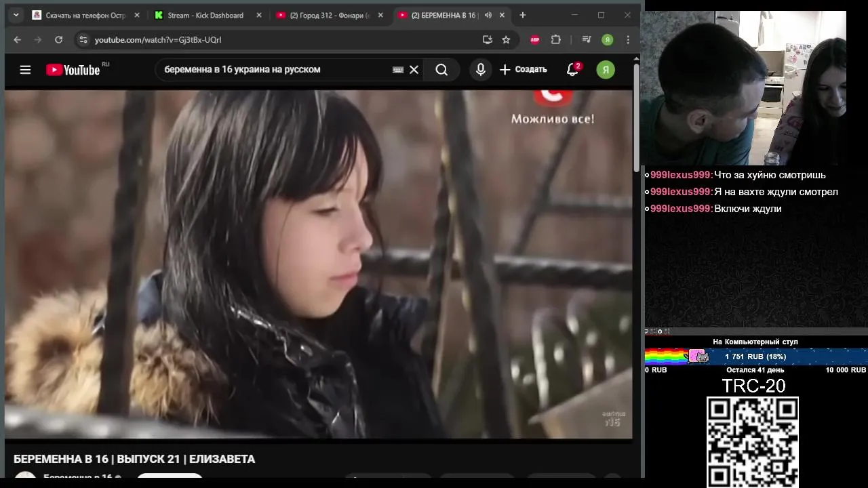The height and width of the screenshot is (488, 868).
Task: Bookmark this page with star icon
Action: 506,40
